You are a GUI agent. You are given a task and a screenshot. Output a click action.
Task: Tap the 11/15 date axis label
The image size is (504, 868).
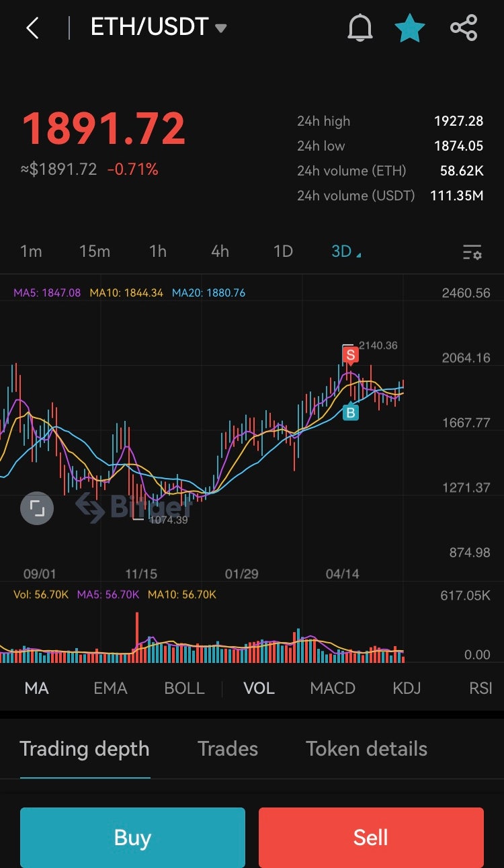click(140, 574)
